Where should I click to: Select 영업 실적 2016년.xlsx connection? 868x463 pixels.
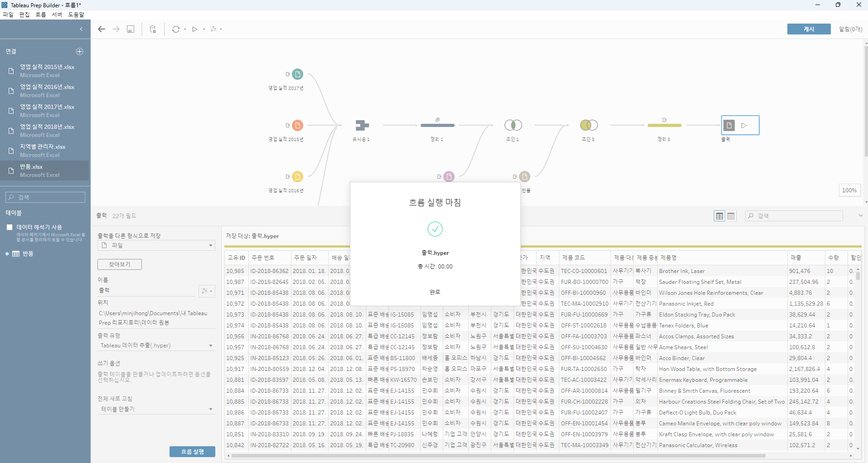click(45, 91)
